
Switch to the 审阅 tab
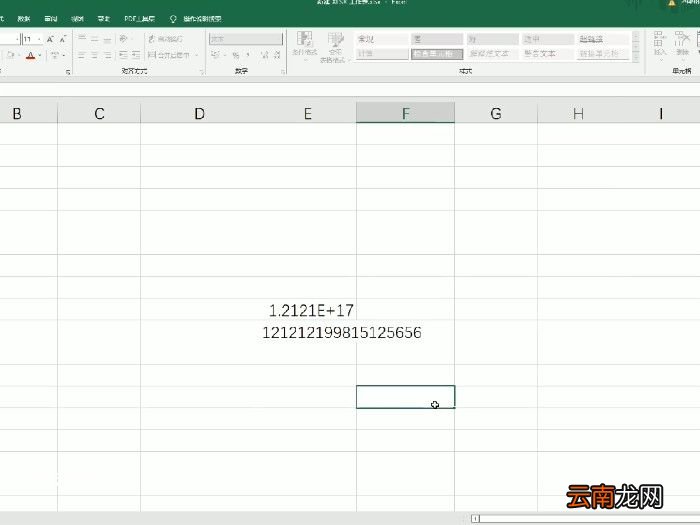point(50,19)
